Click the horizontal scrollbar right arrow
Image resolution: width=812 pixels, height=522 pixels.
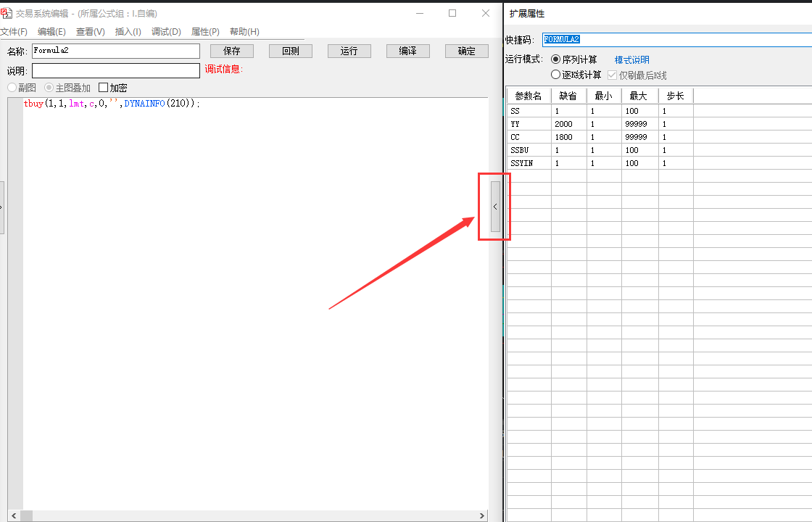click(x=482, y=515)
